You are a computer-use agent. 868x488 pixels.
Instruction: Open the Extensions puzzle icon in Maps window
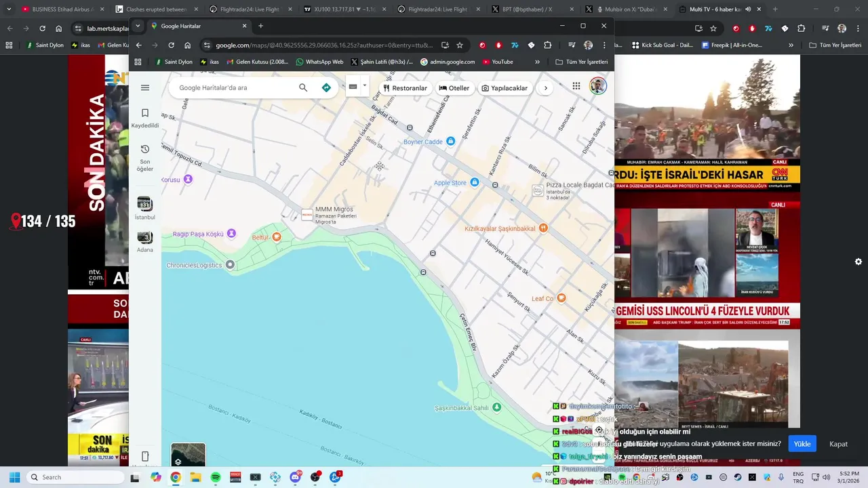[548, 45]
